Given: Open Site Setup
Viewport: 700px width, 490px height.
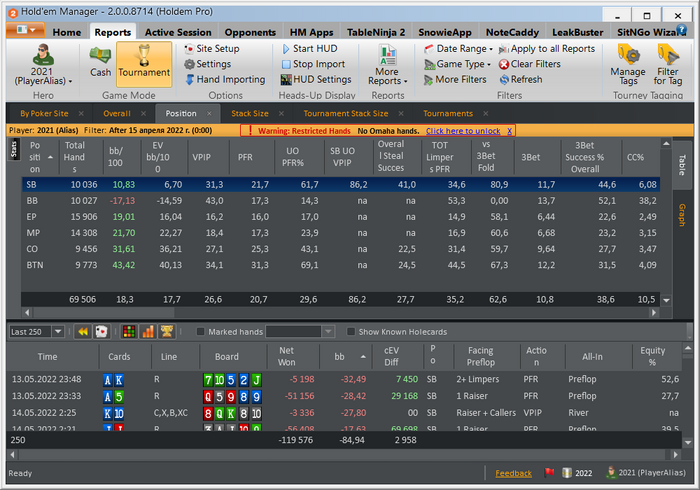Looking at the screenshot, I should pyautogui.click(x=212, y=49).
